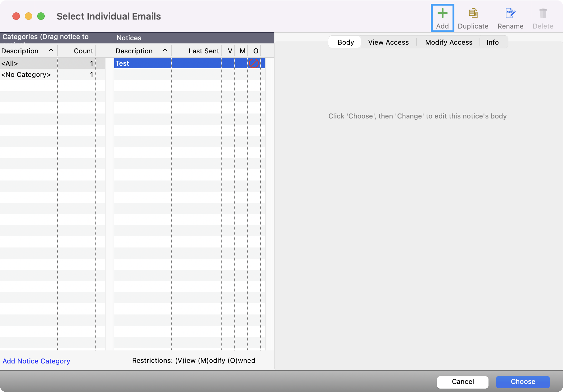Switch to the Info tab
This screenshot has width=563, height=392.
coord(493,42)
